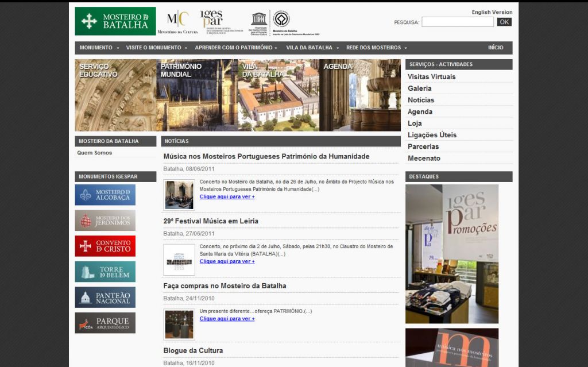Open the Mosteiro de Alcobaça banner
Image resolution: width=588 pixels, height=367 pixels.
(105, 195)
